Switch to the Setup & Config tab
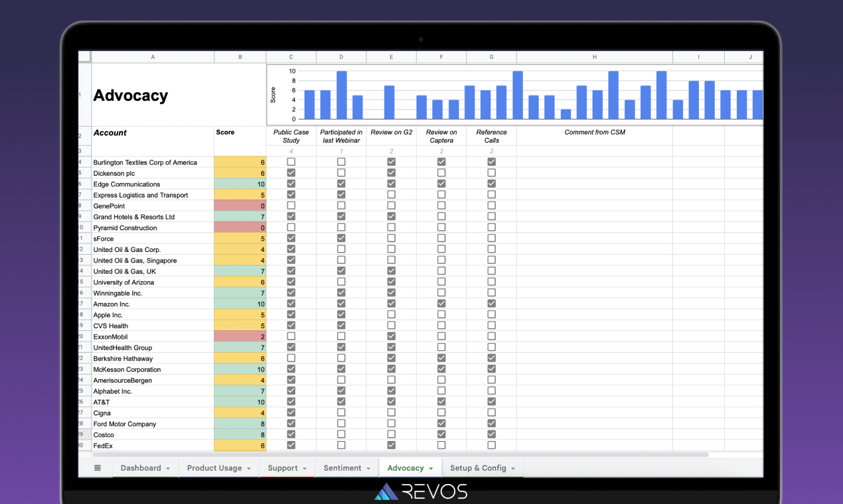Screen dimensions: 843x504 (x=478, y=468)
